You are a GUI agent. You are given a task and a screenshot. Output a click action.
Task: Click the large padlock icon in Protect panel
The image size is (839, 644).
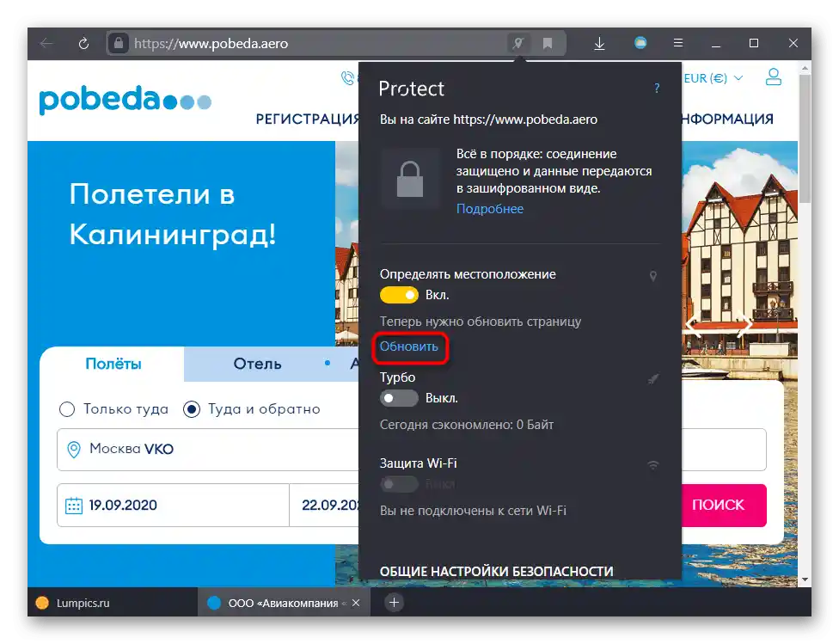point(410,178)
